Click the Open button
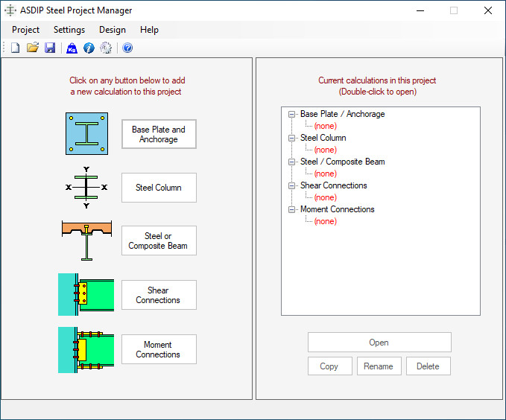Viewport: 506px width, 420px height. point(379,343)
